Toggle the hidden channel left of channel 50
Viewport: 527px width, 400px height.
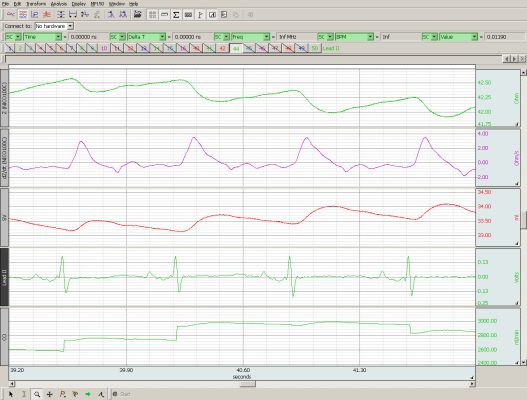click(x=301, y=48)
